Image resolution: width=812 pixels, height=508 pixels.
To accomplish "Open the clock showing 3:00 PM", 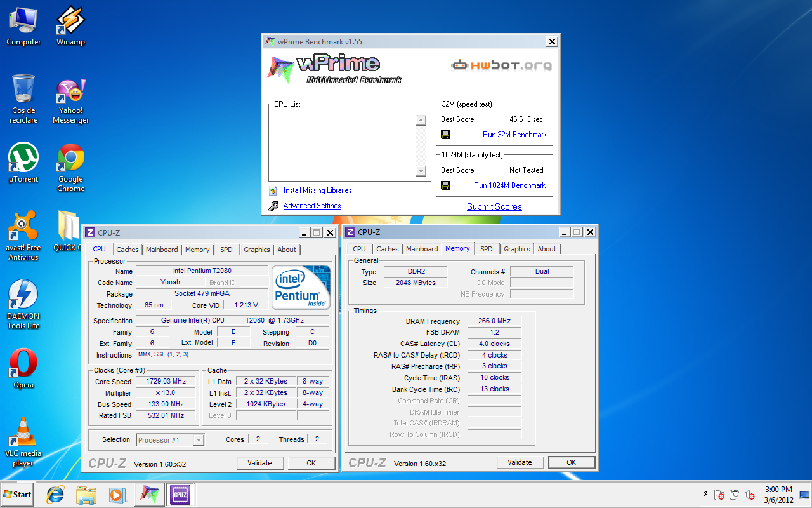I will coord(778,495).
